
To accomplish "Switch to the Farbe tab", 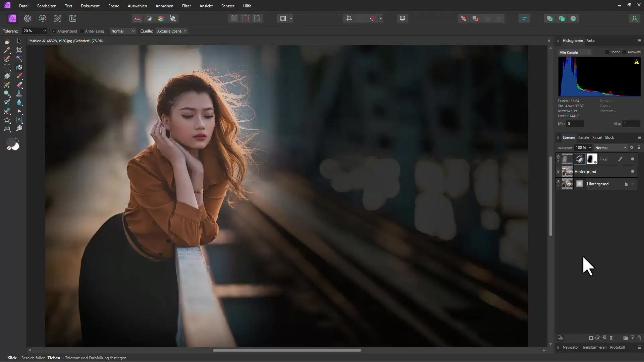I will (591, 41).
